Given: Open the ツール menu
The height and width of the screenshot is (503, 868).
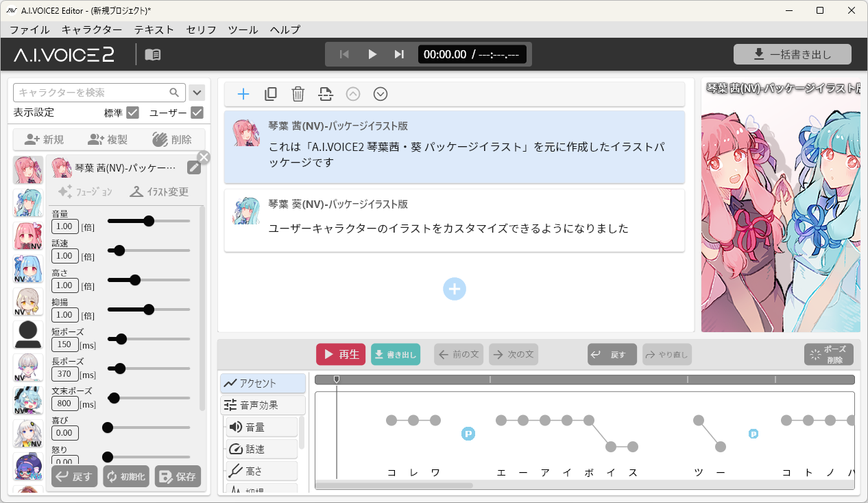Looking at the screenshot, I should 243,30.
